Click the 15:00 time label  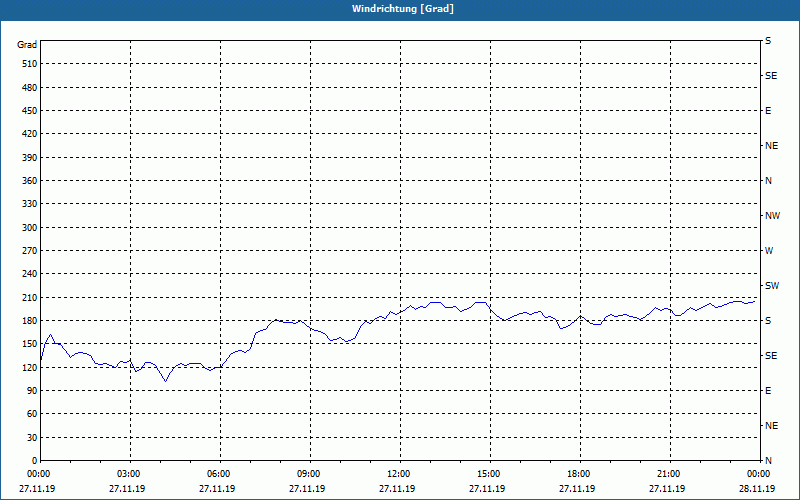click(x=489, y=474)
